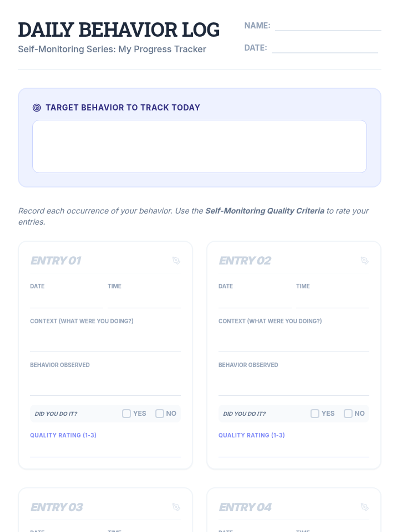This screenshot has height=532, width=399.
Task: Tick the NO checkbox in Entry 02
Action: point(348,413)
